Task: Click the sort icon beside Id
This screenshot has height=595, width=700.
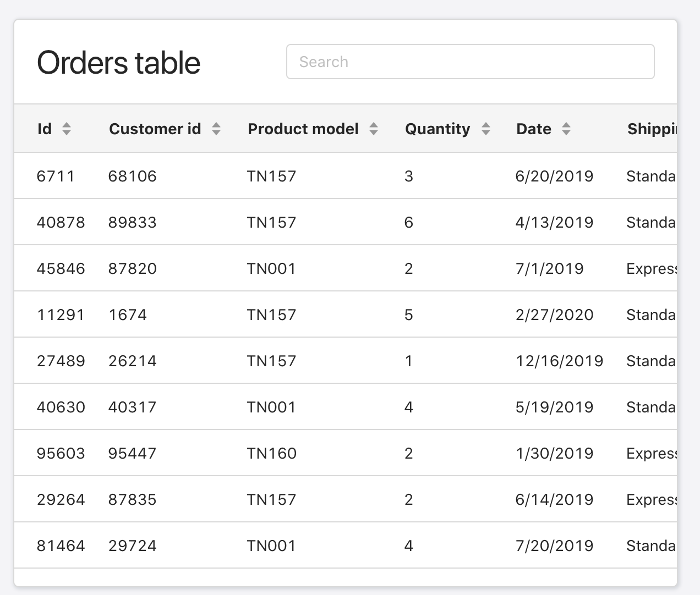Action: point(67,129)
